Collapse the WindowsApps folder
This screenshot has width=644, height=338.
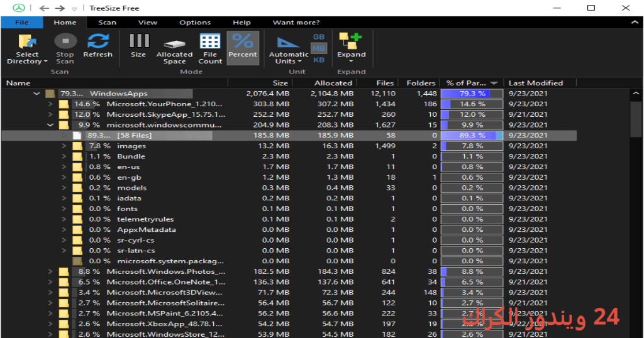[x=36, y=94]
